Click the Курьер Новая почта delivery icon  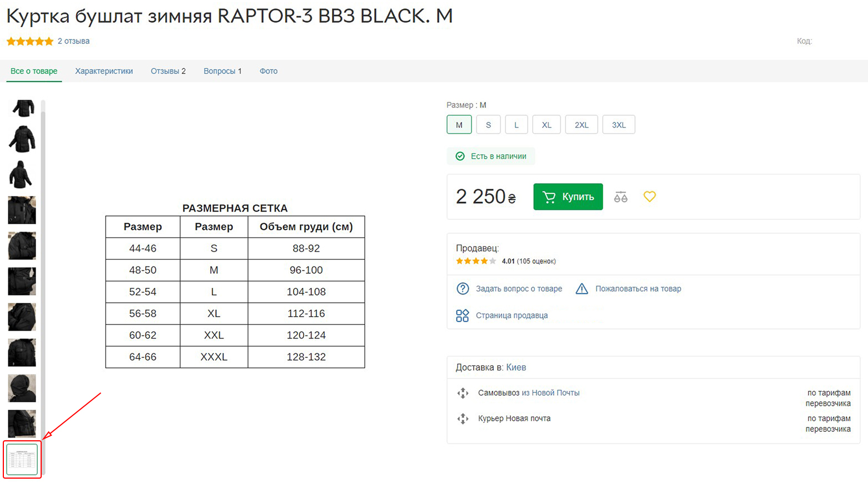point(463,419)
